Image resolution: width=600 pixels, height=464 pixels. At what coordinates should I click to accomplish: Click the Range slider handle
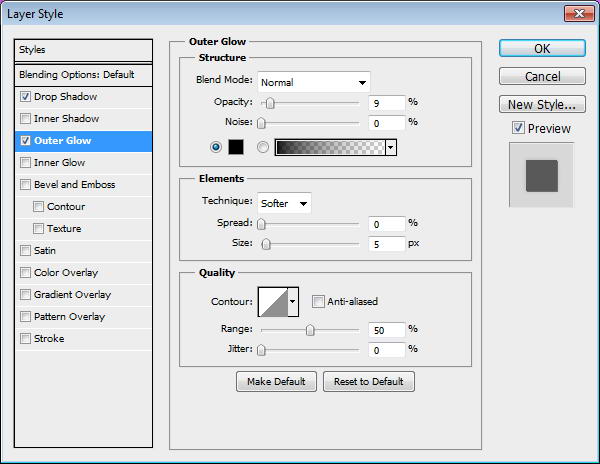click(310, 330)
